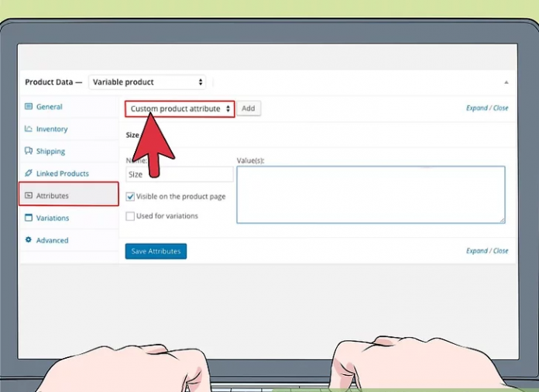Collapse the Product Data panel arrow

506,82
